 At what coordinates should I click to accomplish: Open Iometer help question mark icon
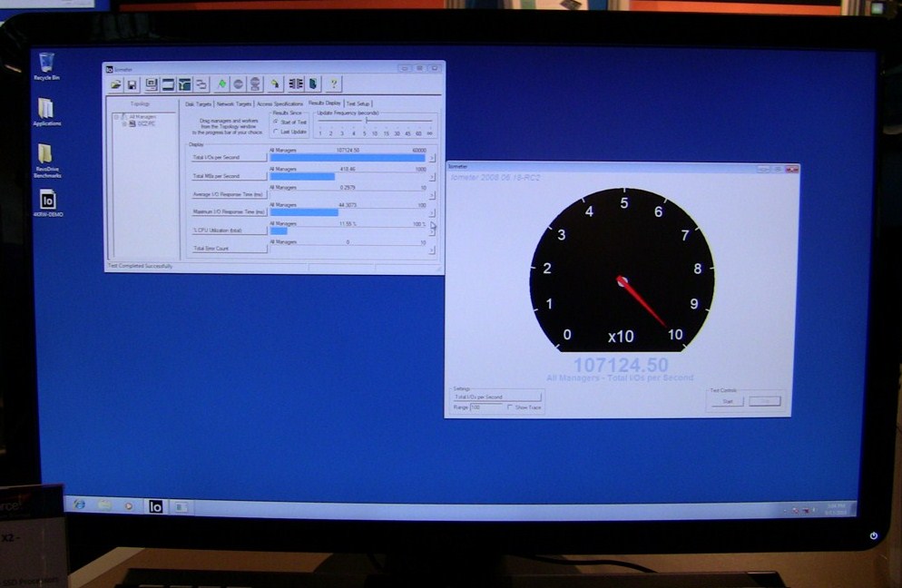[334, 84]
